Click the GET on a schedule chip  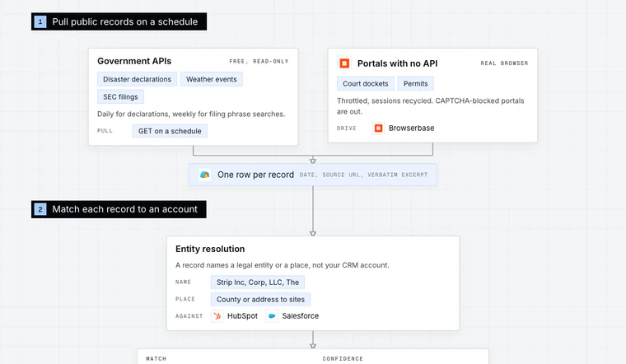click(x=170, y=131)
